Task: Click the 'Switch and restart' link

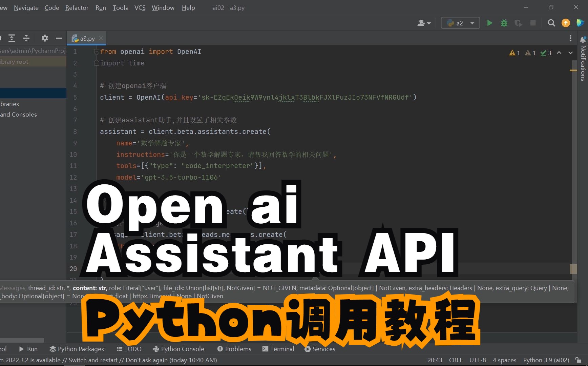Action: pos(93,360)
